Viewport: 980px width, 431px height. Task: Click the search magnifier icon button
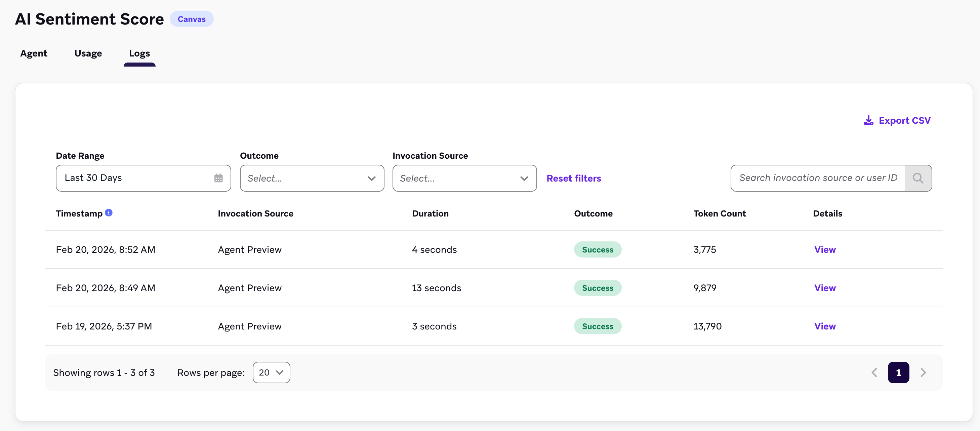pyautogui.click(x=917, y=178)
